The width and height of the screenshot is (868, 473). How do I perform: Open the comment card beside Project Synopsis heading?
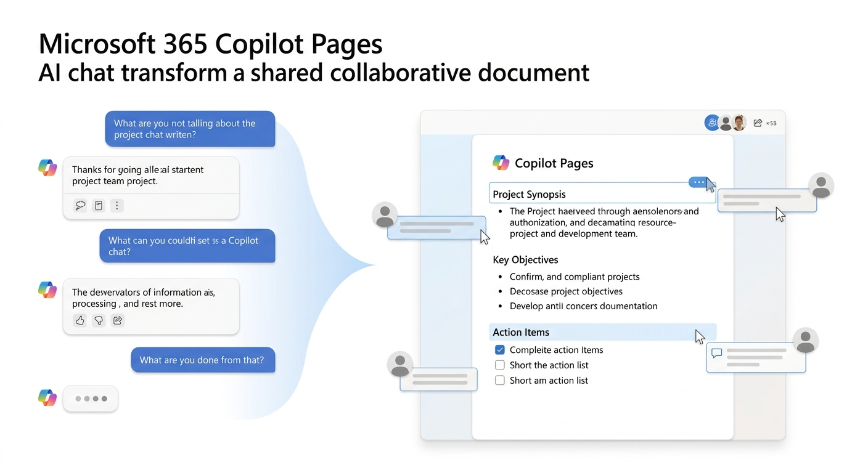pyautogui.click(x=767, y=200)
